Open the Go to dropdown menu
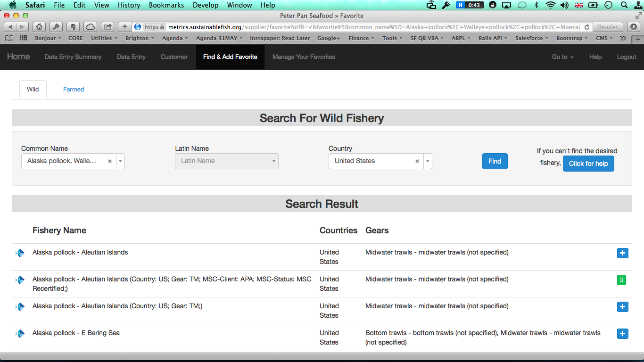Image resolution: width=644 pixels, height=362 pixels. [x=562, y=57]
